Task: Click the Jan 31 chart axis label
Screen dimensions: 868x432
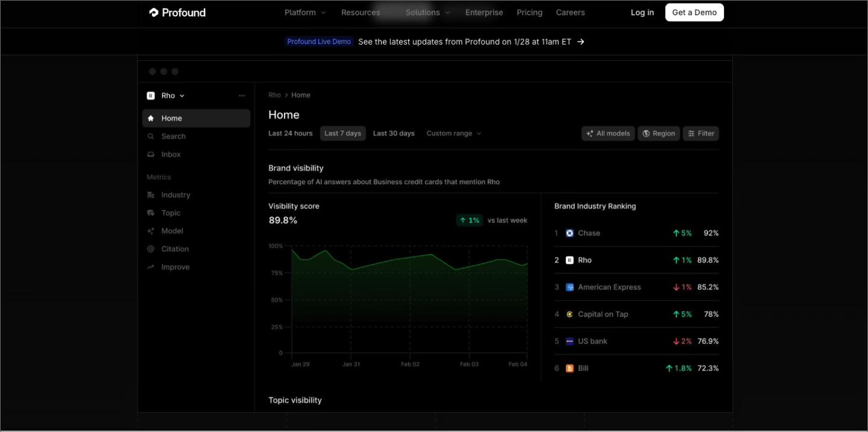Action: (x=351, y=365)
